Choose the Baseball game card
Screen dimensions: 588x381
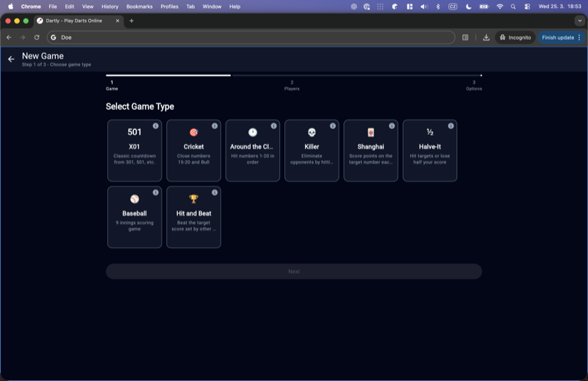pyautogui.click(x=135, y=217)
